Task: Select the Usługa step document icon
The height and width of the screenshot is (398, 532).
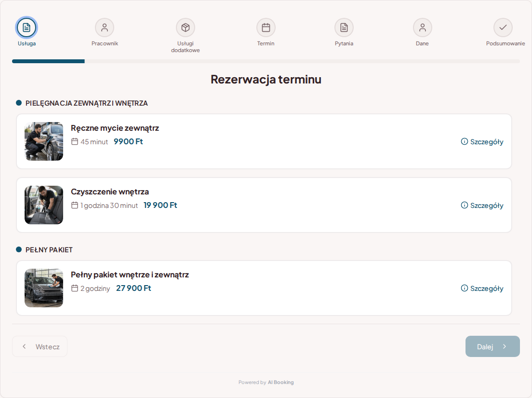Action: pyautogui.click(x=27, y=27)
